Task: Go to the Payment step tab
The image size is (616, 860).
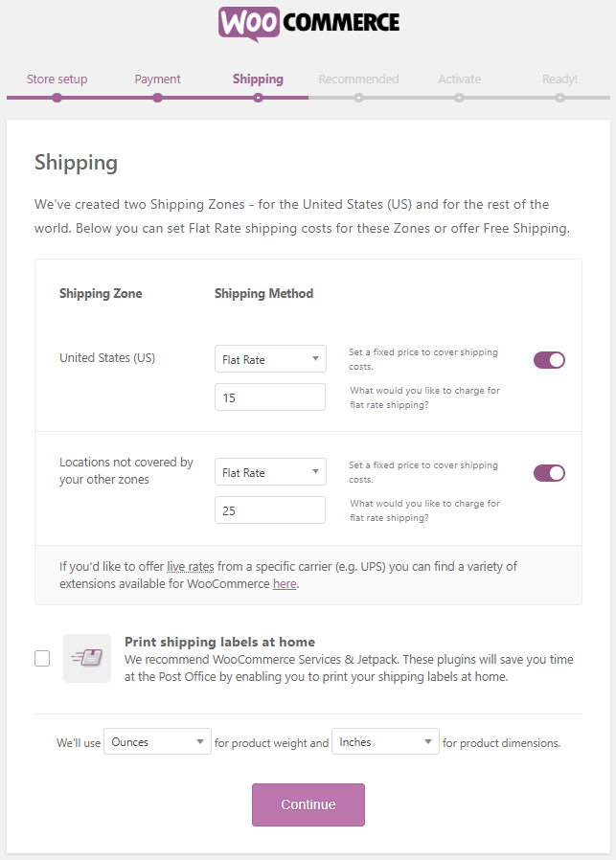Action: pos(157,79)
